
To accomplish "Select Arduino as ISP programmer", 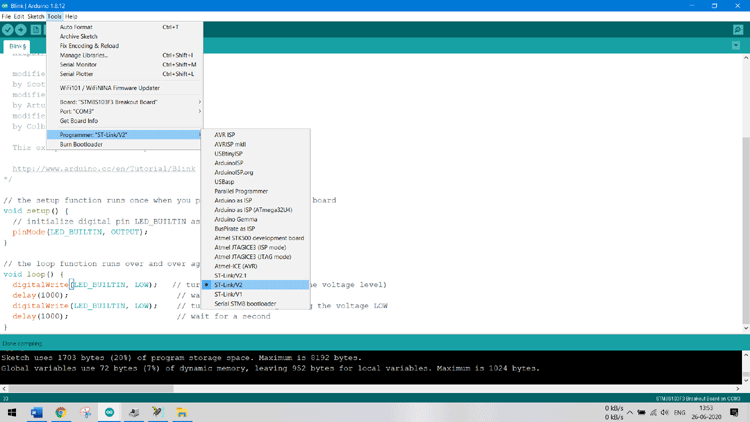I will pyautogui.click(x=255, y=200).
